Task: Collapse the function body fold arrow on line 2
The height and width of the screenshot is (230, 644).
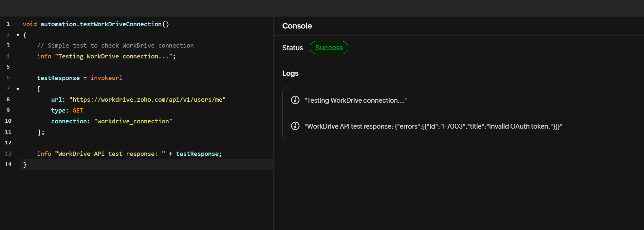Action: tap(18, 35)
